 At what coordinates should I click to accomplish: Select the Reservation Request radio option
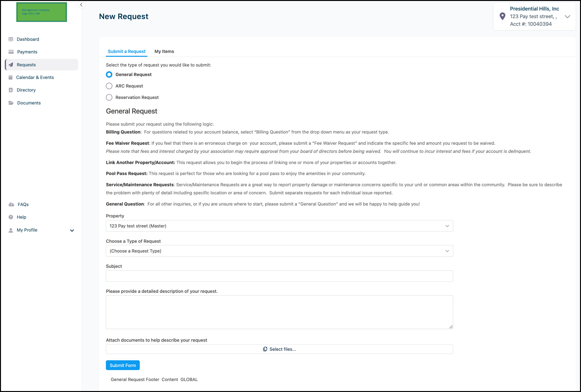(x=109, y=98)
